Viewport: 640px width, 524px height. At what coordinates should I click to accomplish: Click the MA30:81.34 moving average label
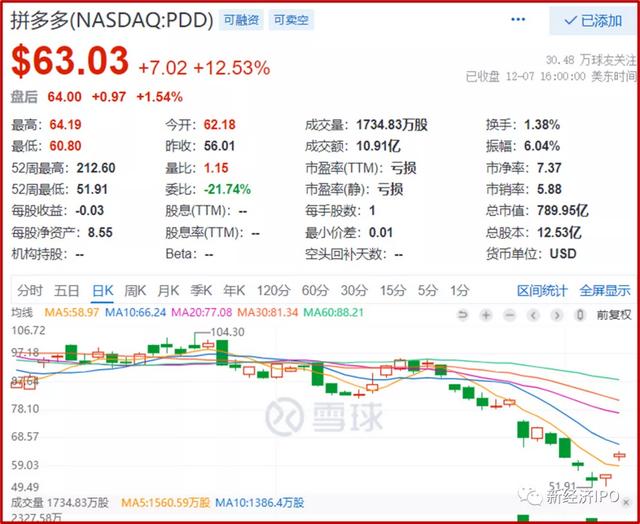pos(268,313)
